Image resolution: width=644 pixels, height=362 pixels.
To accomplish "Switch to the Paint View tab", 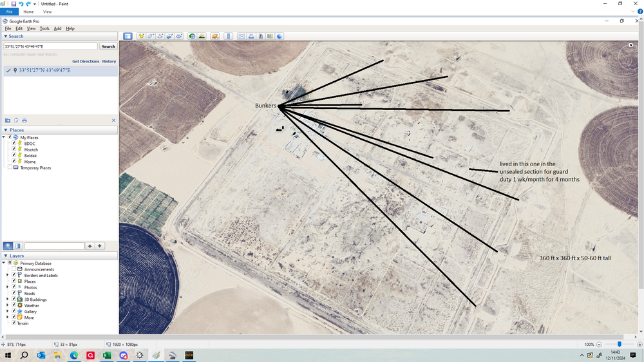I will tap(47, 12).
